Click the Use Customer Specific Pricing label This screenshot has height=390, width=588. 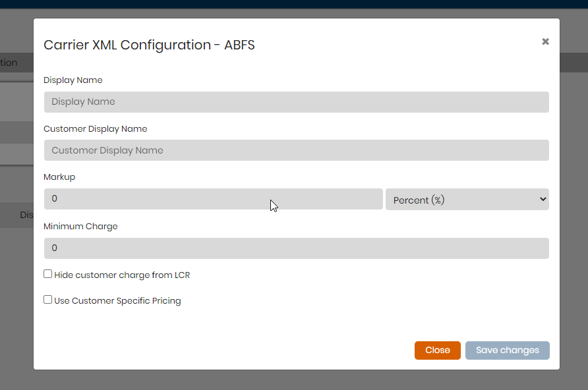point(117,301)
